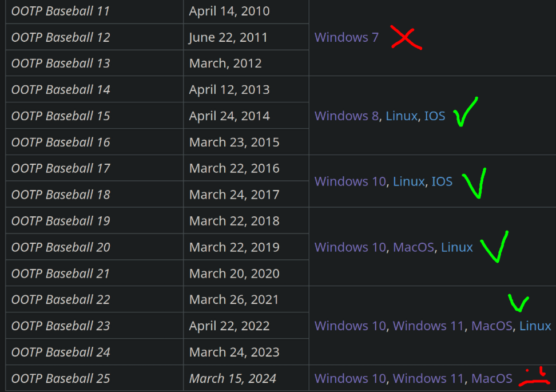Open Windows 10 link next to Linux, IOS
The height and width of the screenshot is (392, 556).
(350, 181)
